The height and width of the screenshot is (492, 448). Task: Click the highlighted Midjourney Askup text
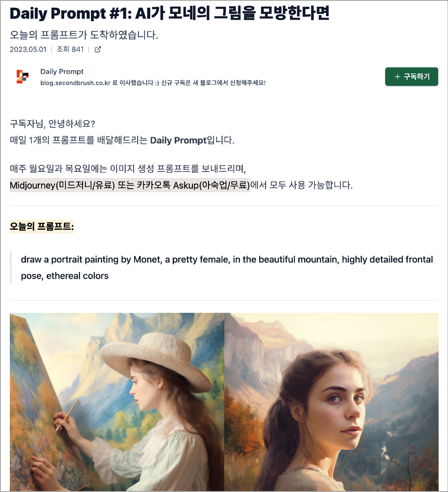pyautogui.click(x=130, y=185)
